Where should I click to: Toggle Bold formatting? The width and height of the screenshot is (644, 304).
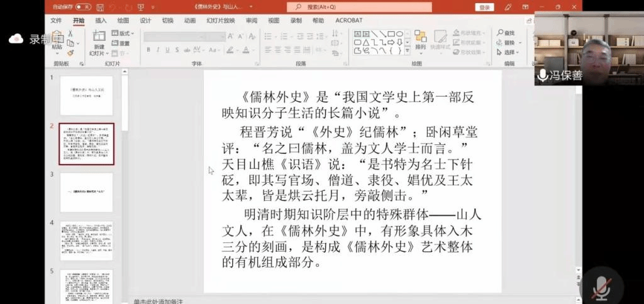(x=147, y=50)
